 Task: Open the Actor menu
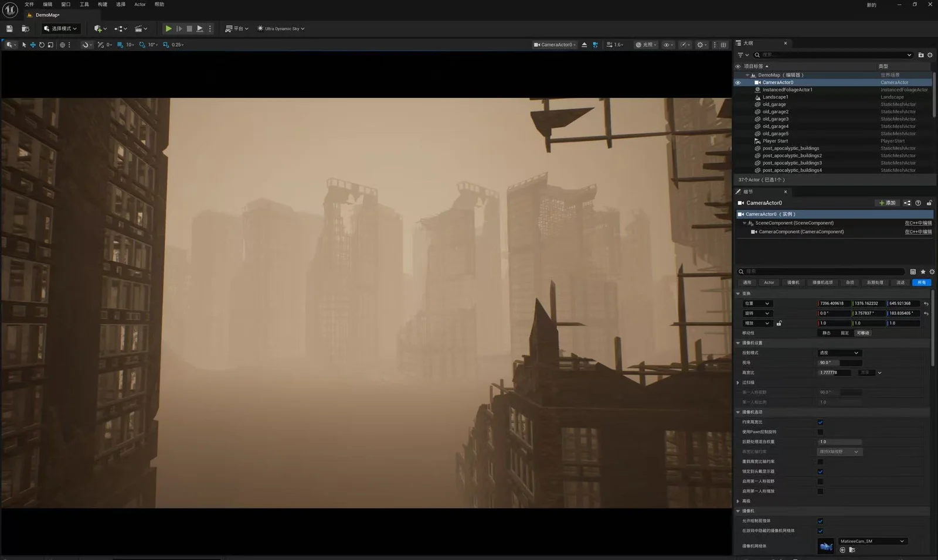click(x=140, y=4)
